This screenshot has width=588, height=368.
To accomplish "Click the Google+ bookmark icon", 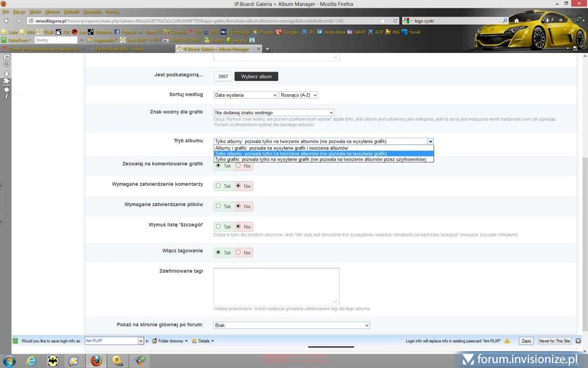I will pyautogui.click(x=279, y=32).
